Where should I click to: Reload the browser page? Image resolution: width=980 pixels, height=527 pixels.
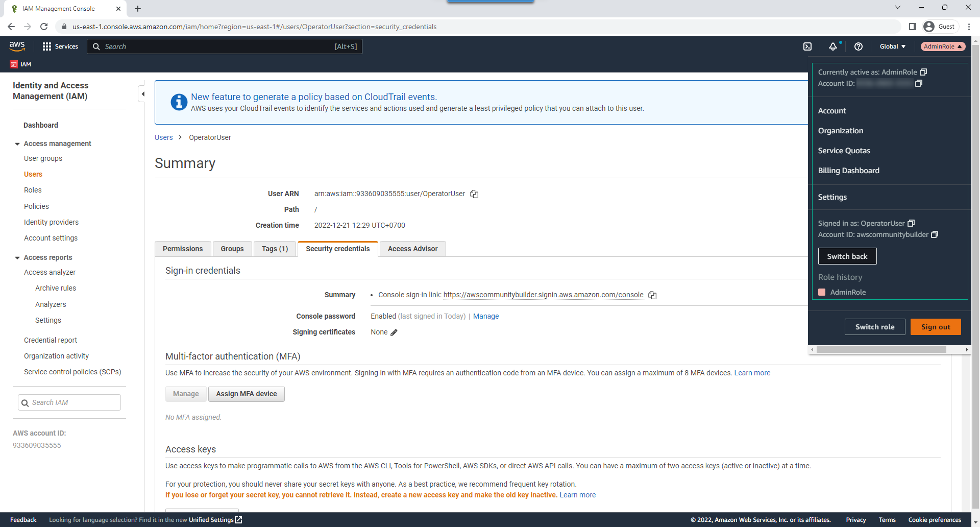coord(44,27)
